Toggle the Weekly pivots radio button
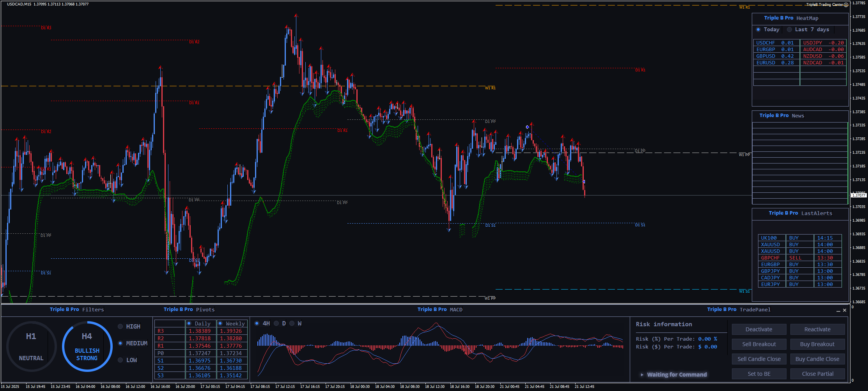 [220, 323]
